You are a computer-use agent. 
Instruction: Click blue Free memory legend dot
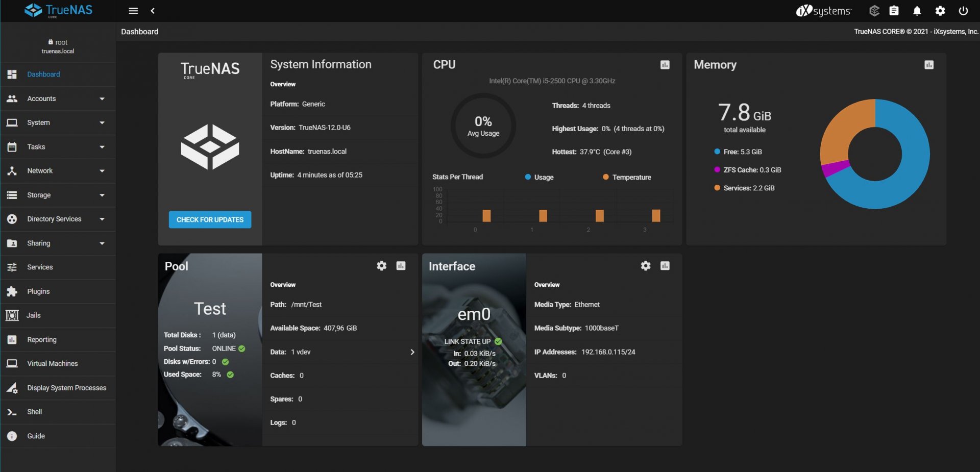(x=717, y=152)
